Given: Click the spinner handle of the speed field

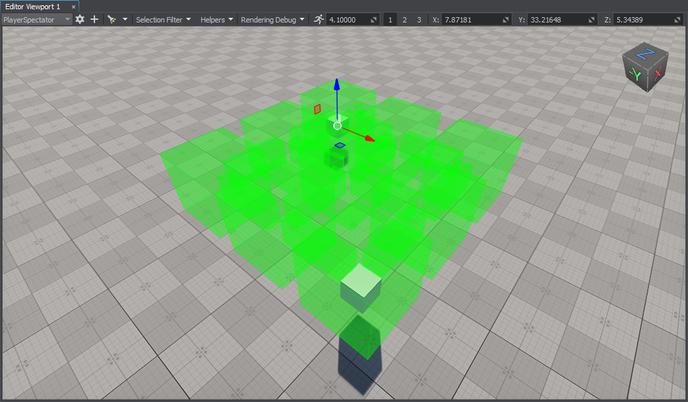Looking at the screenshot, I should pos(374,20).
